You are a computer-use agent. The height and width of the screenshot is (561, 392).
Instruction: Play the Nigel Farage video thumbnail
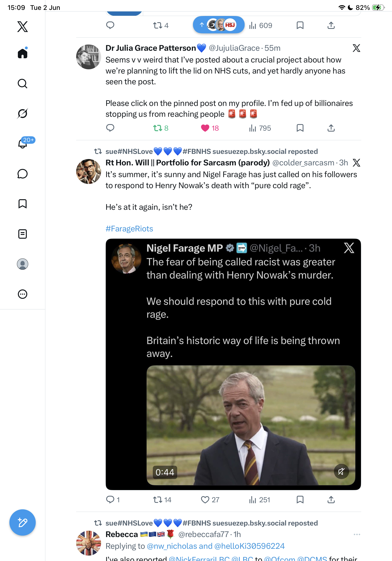tap(251, 425)
